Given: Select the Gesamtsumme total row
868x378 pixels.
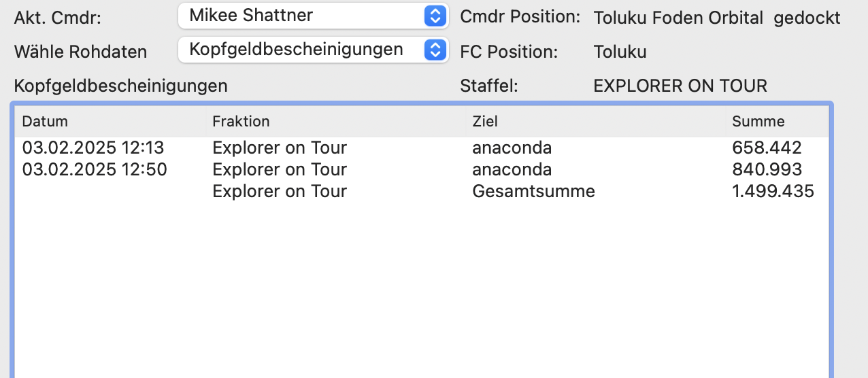Looking at the screenshot, I should click(x=533, y=191).
